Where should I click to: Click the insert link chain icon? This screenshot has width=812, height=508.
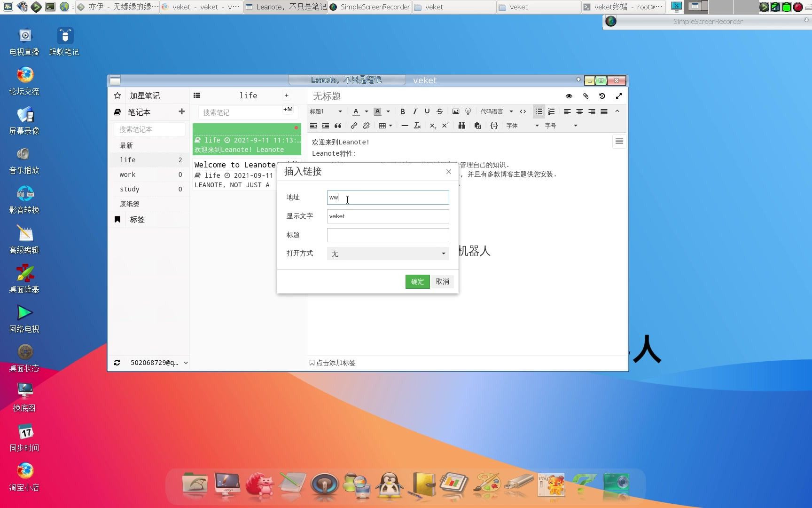tap(354, 126)
